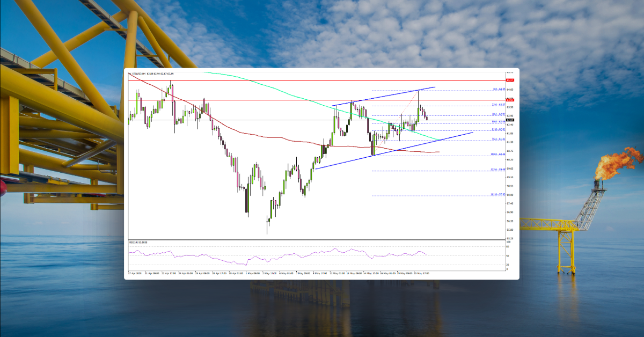Click the 23.6 - 63.57 Fibonacci retracement label
This screenshot has height=337, width=644.
click(x=498, y=105)
